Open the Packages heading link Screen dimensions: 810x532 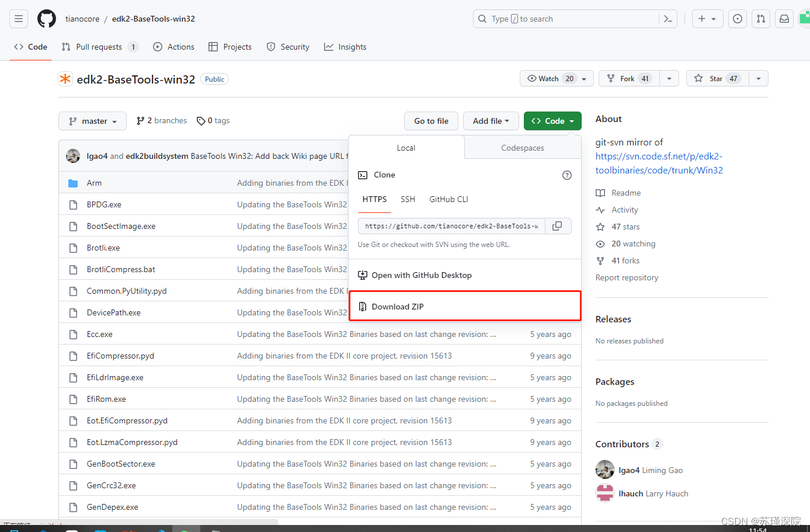pos(615,381)
